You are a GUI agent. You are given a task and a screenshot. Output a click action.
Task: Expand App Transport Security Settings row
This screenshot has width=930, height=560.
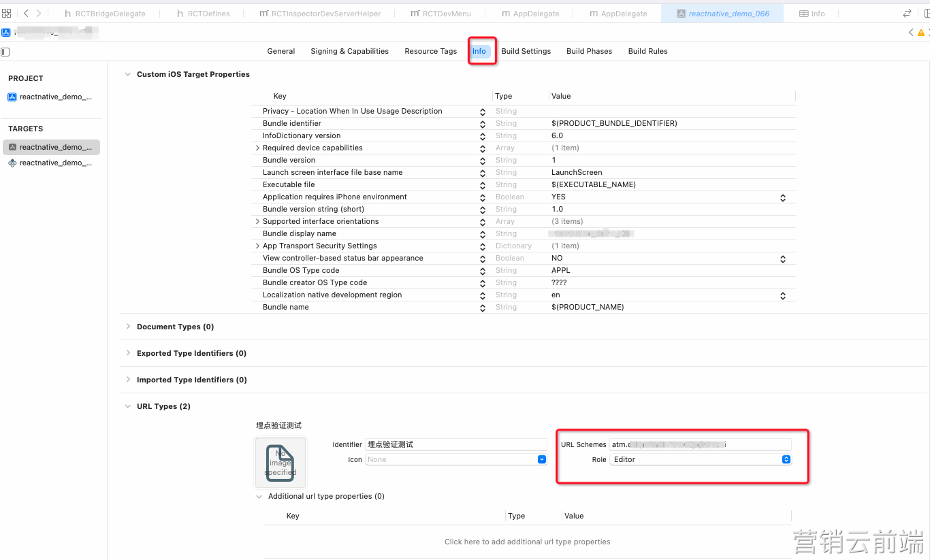pos(257,246)
